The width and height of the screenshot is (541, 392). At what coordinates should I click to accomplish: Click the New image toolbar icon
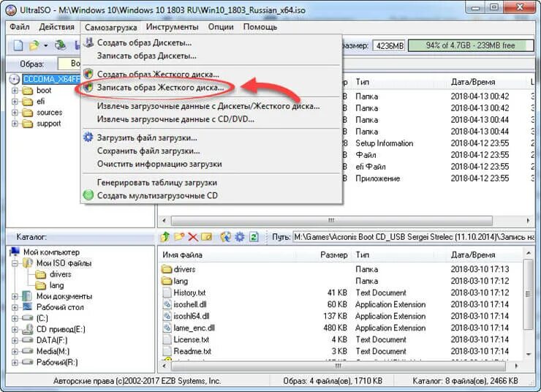click(18, 45)
